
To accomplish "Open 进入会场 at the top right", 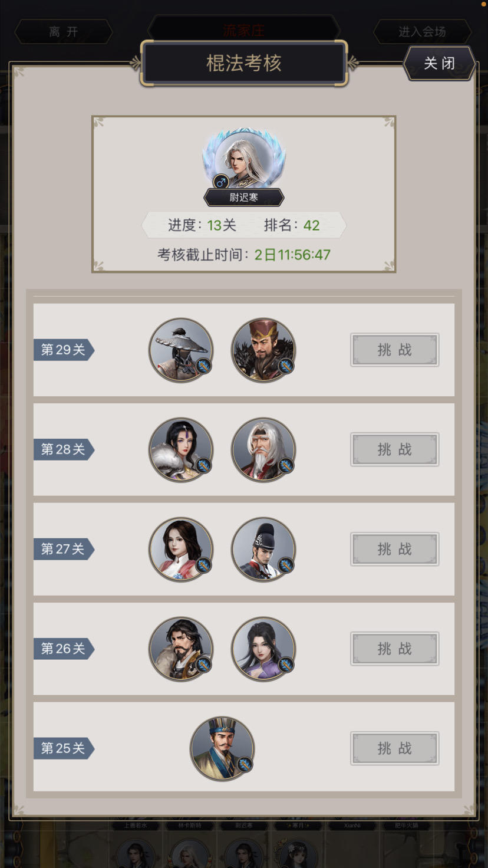I will point(422,32).
